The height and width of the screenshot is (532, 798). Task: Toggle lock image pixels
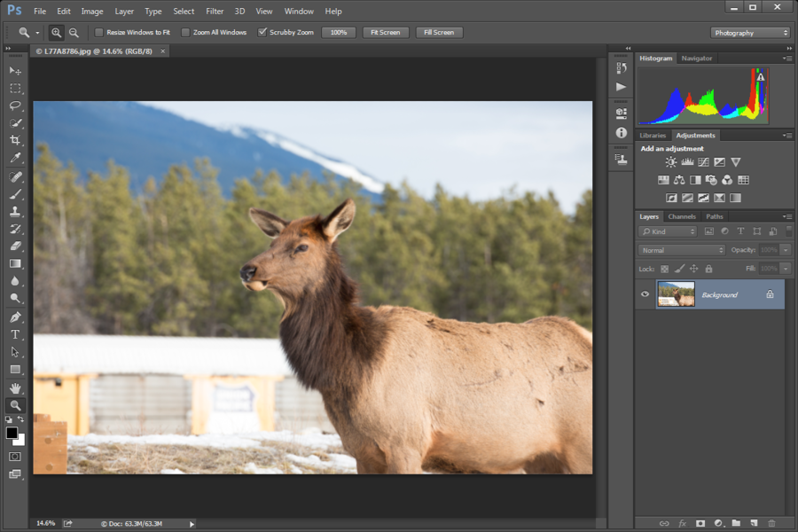coord(679,269)
